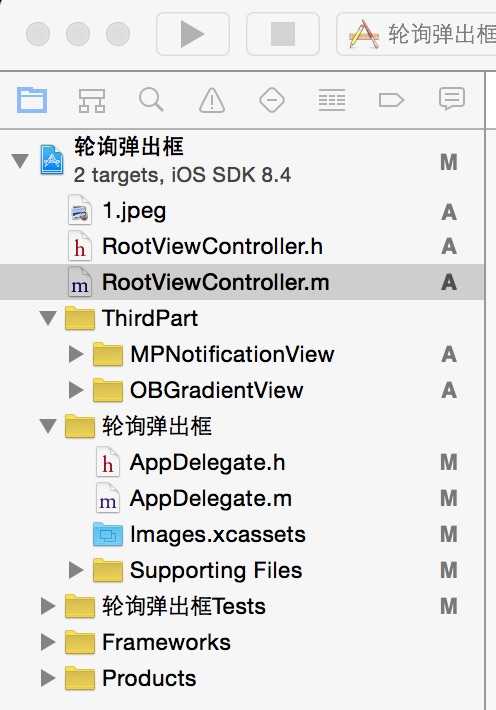This screenshot has height=710, width=496.
Task: Switch to the Debug navigator icon
Action: pos(332,100)
